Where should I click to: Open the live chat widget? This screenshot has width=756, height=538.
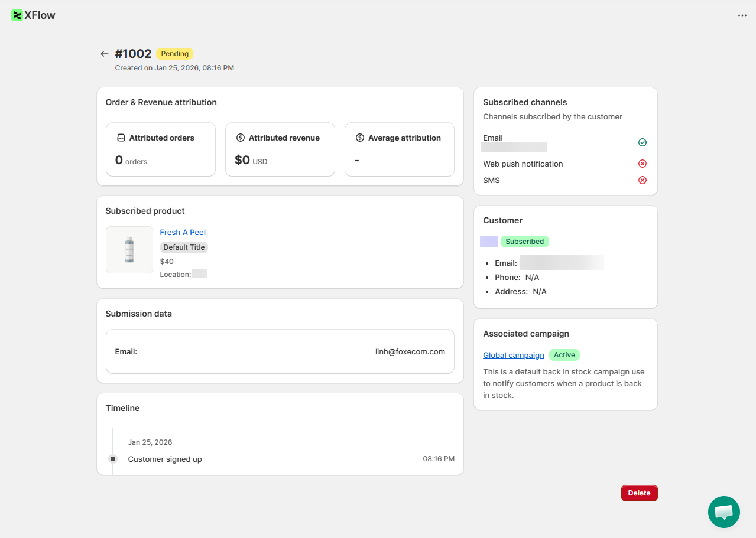tap(723, 512)
